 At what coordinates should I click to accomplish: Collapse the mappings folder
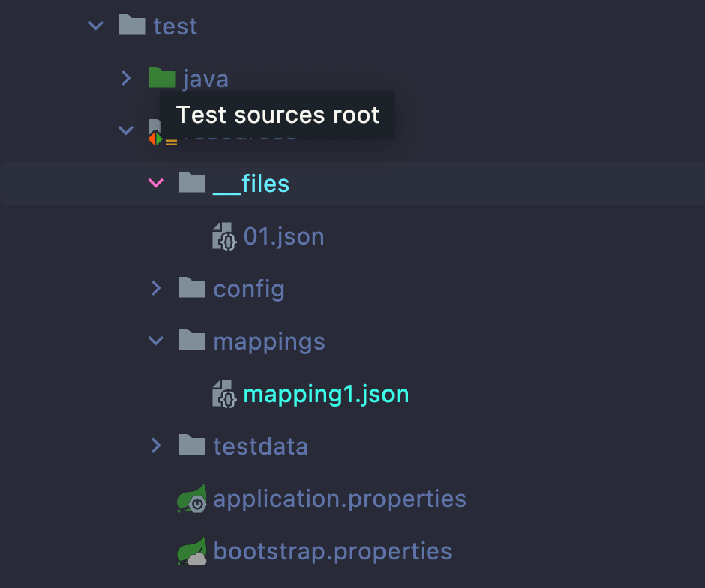[x=156, y=341]
